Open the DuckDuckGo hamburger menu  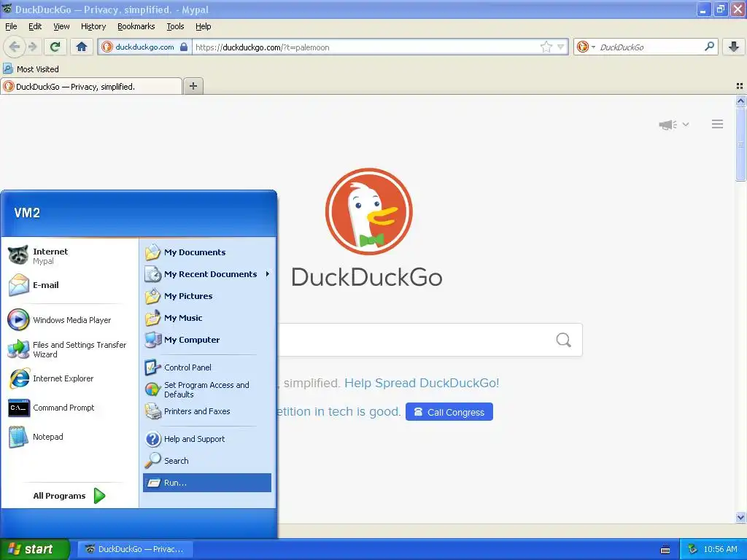(x=718, y=124)
